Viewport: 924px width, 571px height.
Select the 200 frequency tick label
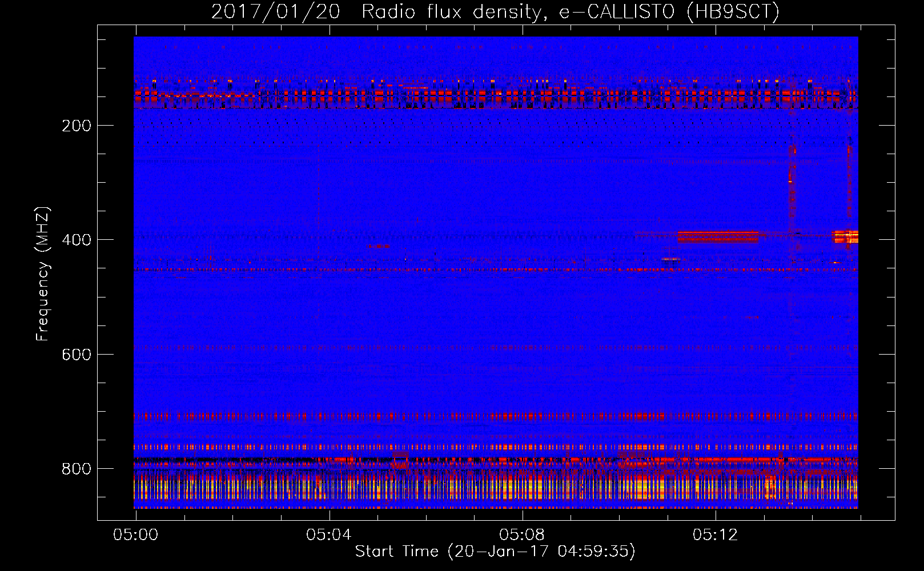coord(77,126)
